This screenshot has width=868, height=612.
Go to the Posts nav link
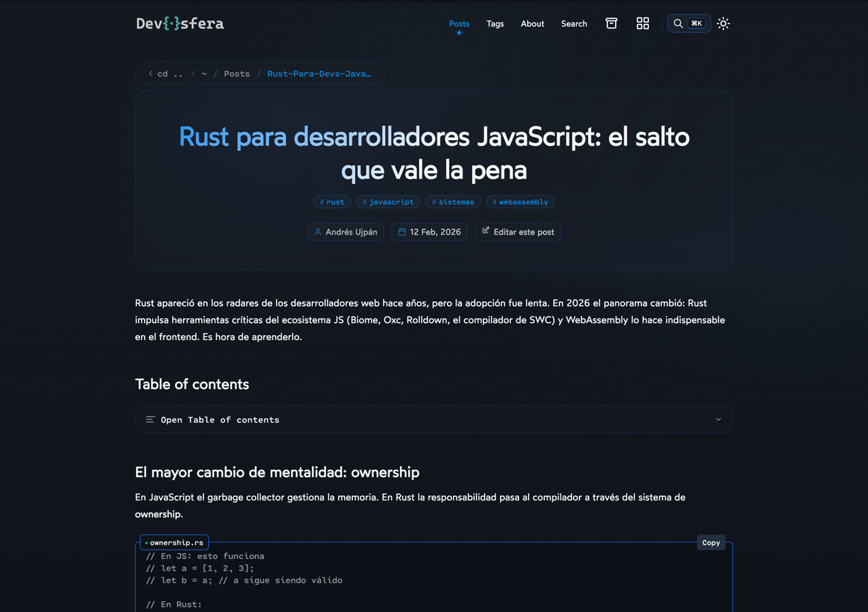click(459, 24)
